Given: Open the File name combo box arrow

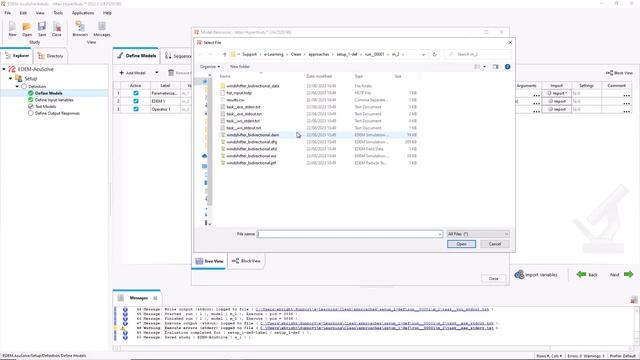Looking at the screenshot, I should (x=440, y=234).
